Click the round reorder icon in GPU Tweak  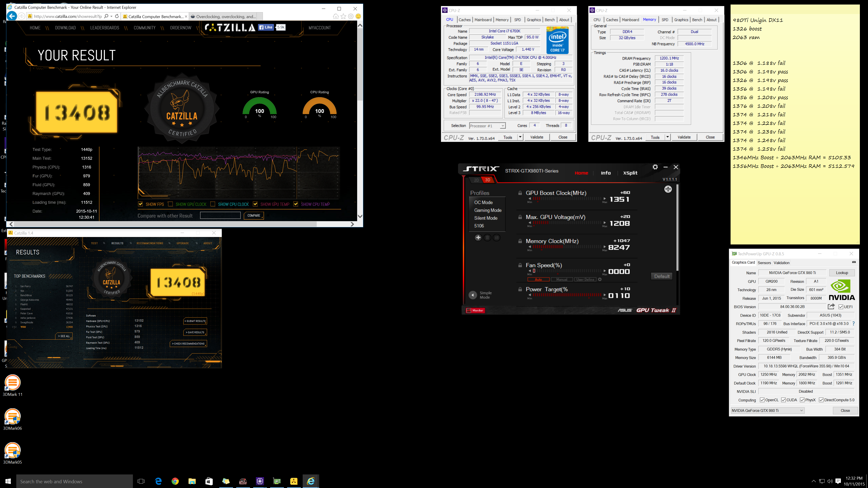668,189
